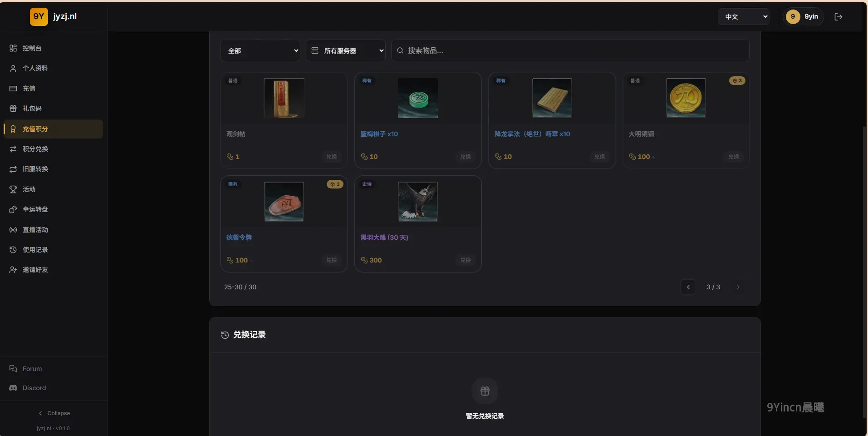Expand the 所有服务器 server dropdown

(x=346, y=50)
